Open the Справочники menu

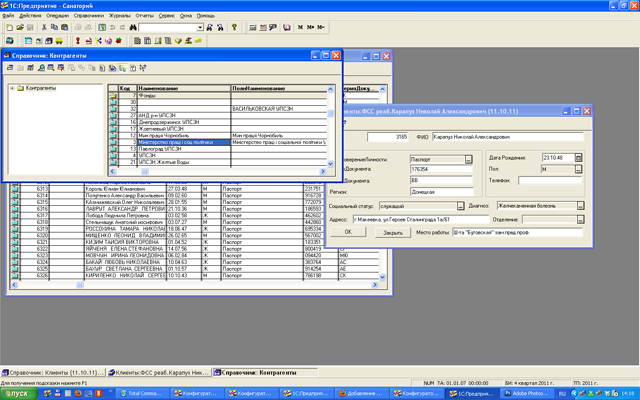point(89,16)
